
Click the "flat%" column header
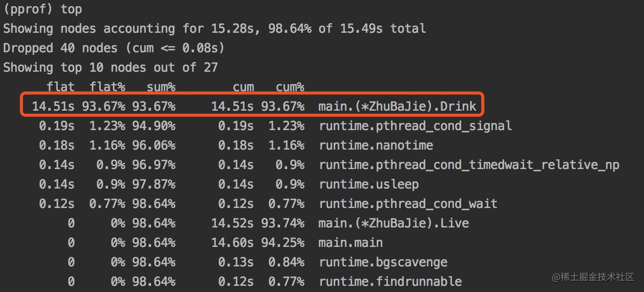click(107, 87)
